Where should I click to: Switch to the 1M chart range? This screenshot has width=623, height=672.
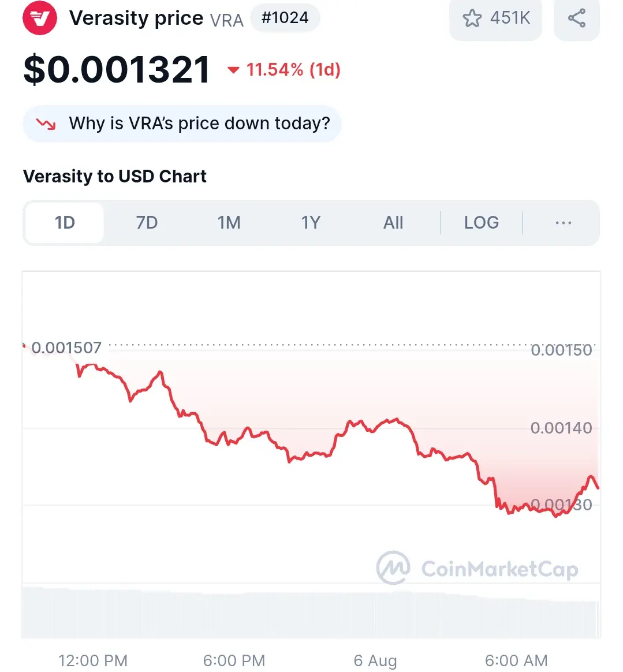pyautogui.click(x=229, y=223)
